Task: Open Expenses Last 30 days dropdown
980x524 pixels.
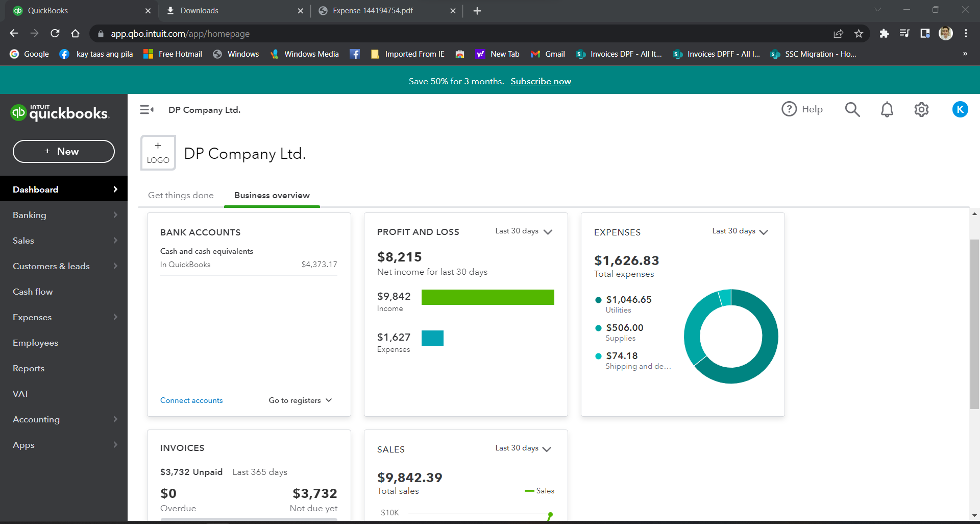Action: tap(740, 231)
